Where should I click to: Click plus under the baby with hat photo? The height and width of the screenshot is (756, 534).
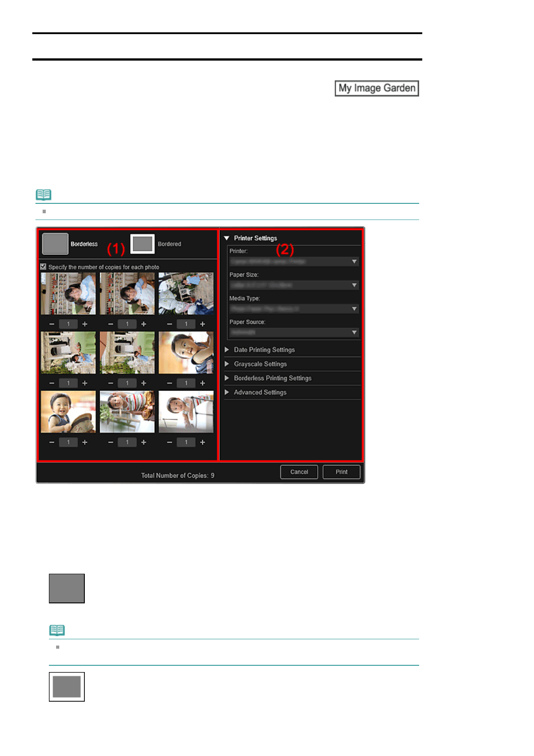85,443
